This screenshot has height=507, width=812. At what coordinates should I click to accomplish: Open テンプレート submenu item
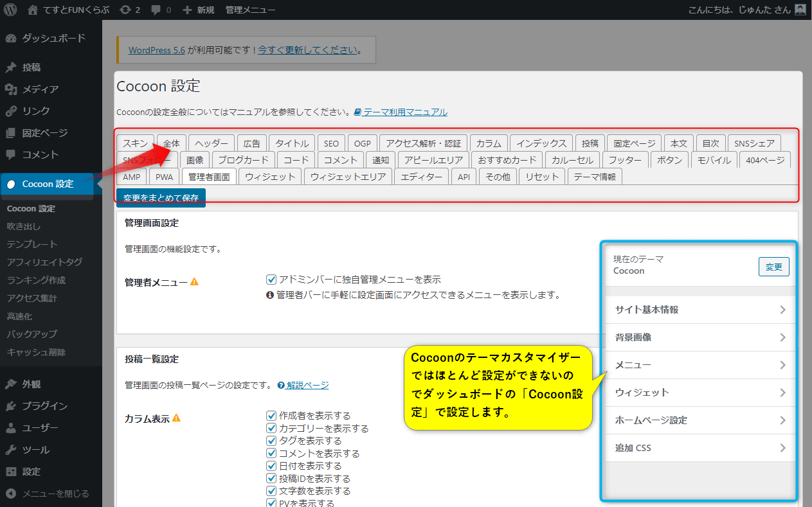[x=32, y=244]
